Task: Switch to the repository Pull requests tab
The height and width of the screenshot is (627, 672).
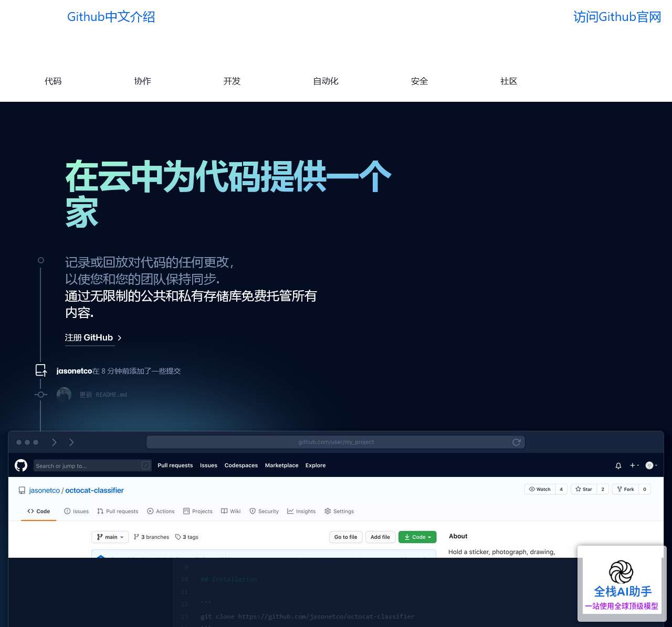Action: tap(118, 511)
